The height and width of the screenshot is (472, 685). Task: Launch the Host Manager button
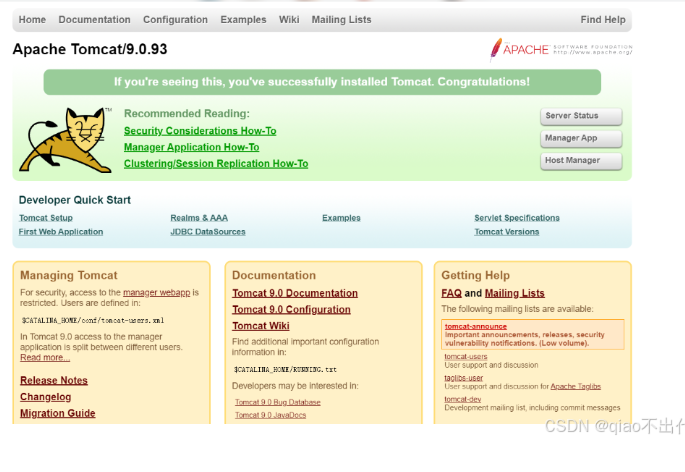581,161
